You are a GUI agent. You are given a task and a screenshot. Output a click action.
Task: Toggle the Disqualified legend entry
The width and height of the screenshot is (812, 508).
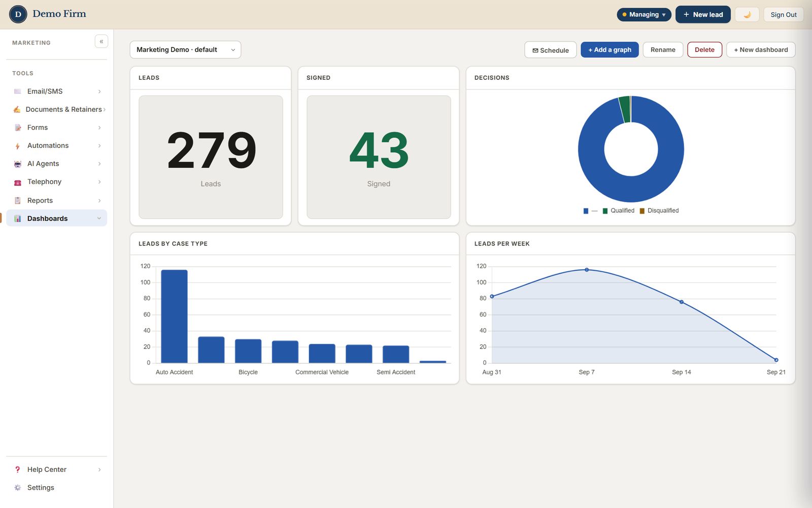[x=659, y=211]
